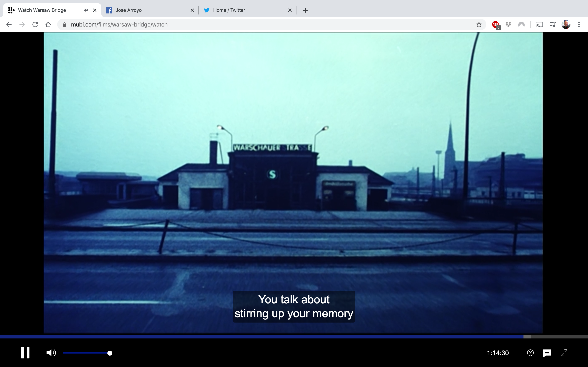The height and width of the screenshot is (367, 588).
Task: Click the Cast media icon
Action: pyautogui.click(x=540, y=24)
